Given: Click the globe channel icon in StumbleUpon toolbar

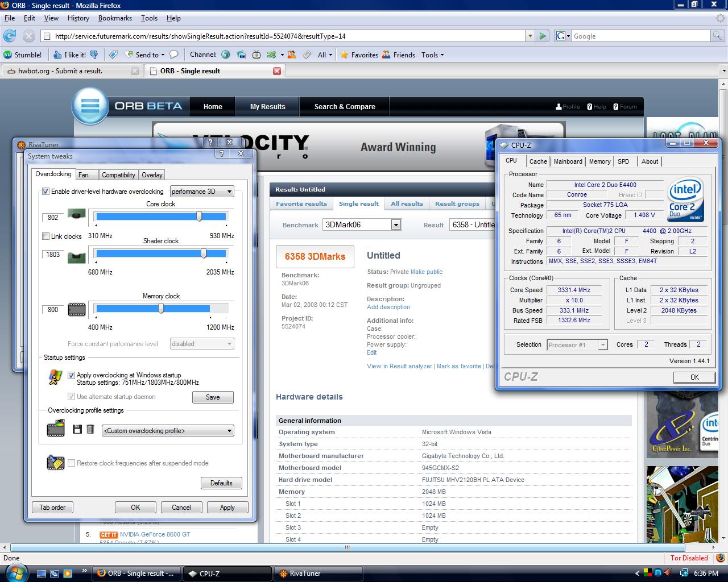Looking at the screenshot, I should tap(226, 55).
